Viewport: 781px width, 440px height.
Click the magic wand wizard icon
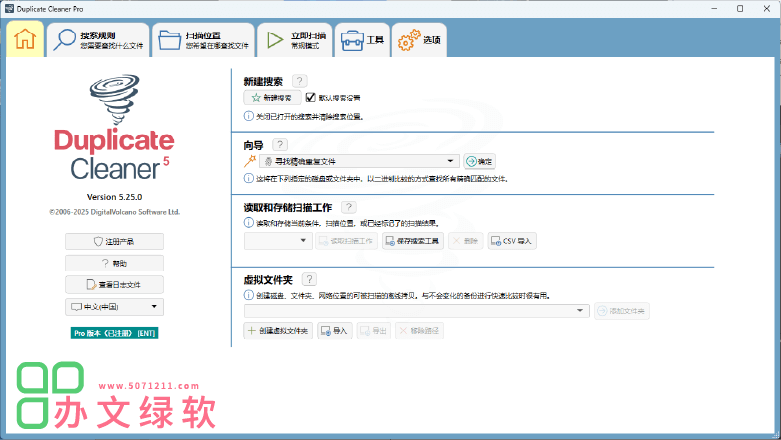point(250,161)
